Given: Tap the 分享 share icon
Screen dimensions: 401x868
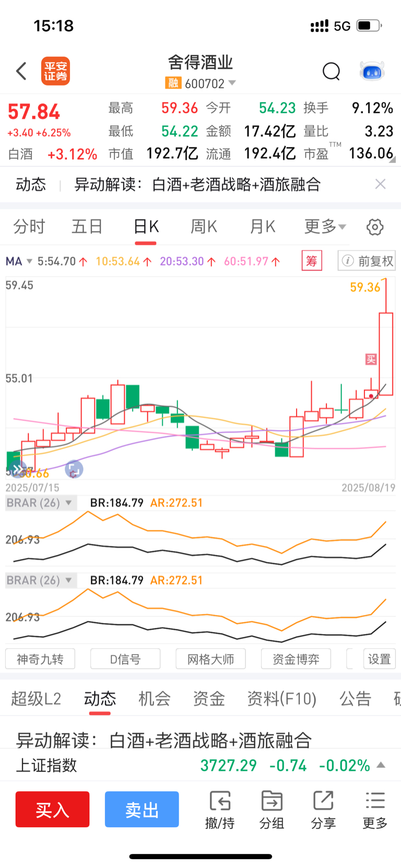Looking at the screenshot, I should (x=323, y=810).
